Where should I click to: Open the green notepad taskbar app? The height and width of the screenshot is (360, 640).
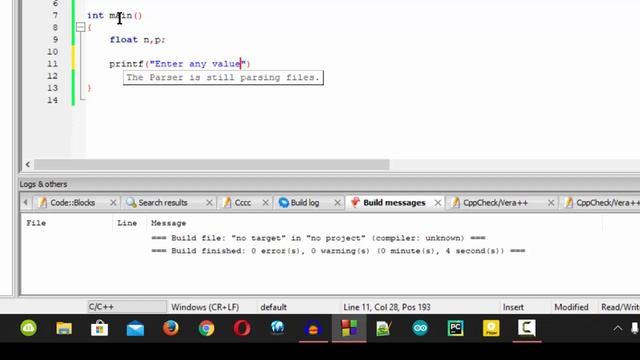384,328
